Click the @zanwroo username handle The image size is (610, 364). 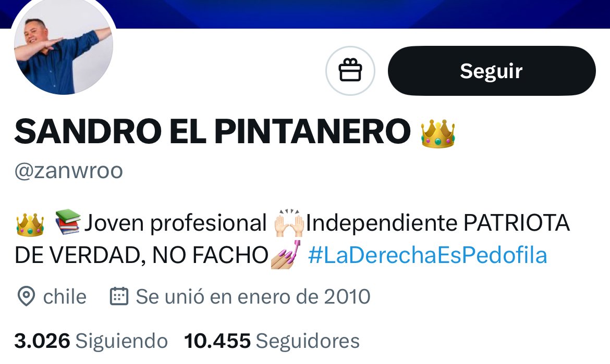tap(69, 171)
